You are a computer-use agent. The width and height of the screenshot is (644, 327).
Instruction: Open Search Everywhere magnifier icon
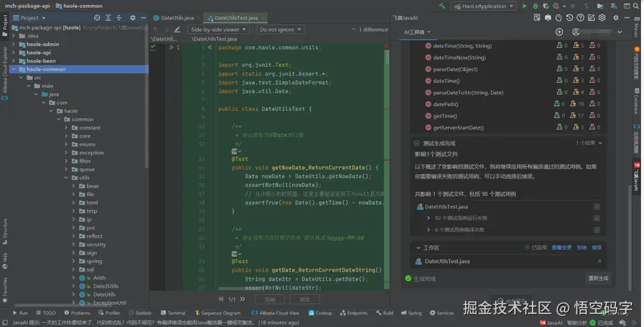637,6
